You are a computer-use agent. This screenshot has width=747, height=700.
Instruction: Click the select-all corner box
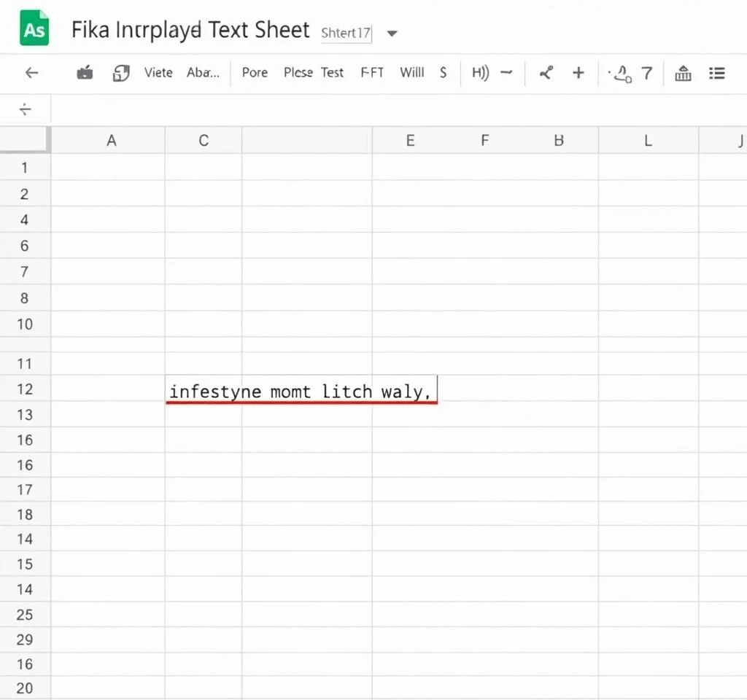(26, 140)
